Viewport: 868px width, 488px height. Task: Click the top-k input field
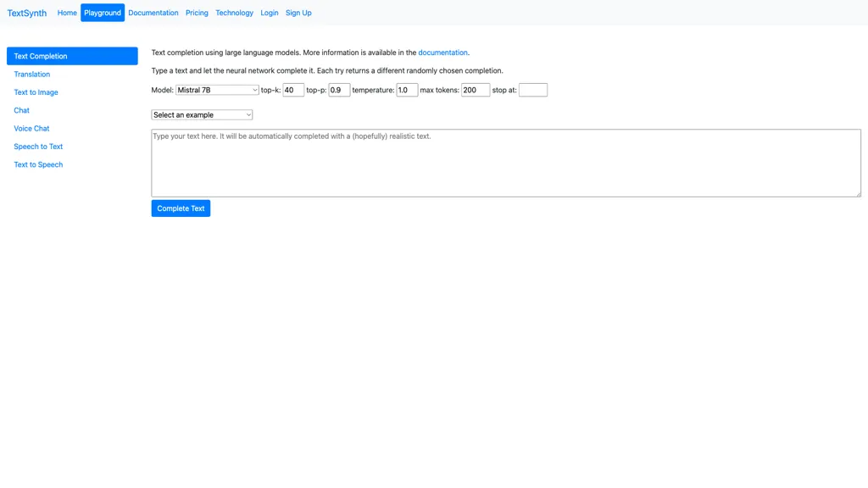[293, 90]
